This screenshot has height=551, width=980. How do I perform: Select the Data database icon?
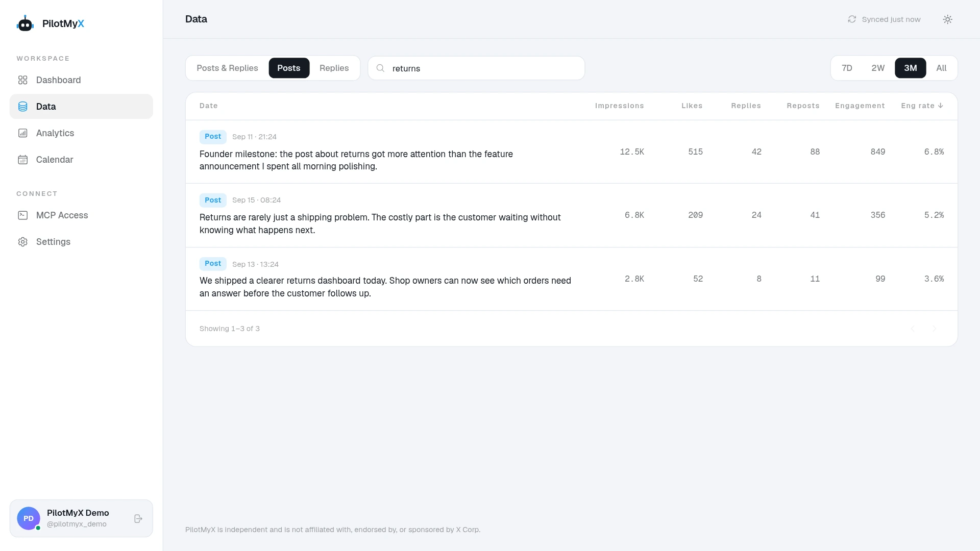click(23, 107)
